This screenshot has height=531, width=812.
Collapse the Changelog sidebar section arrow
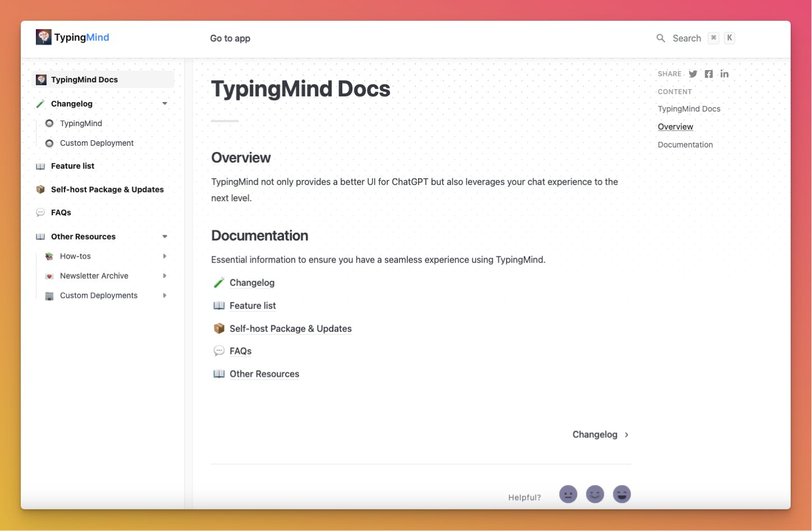coord(164,104)
